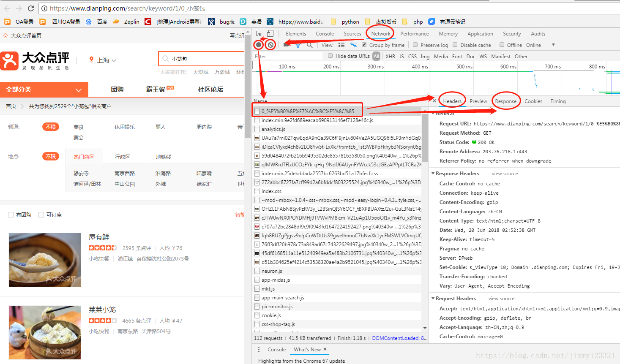
Task: Collapse the Request Headers section
Action: click(x=433, y=299)
